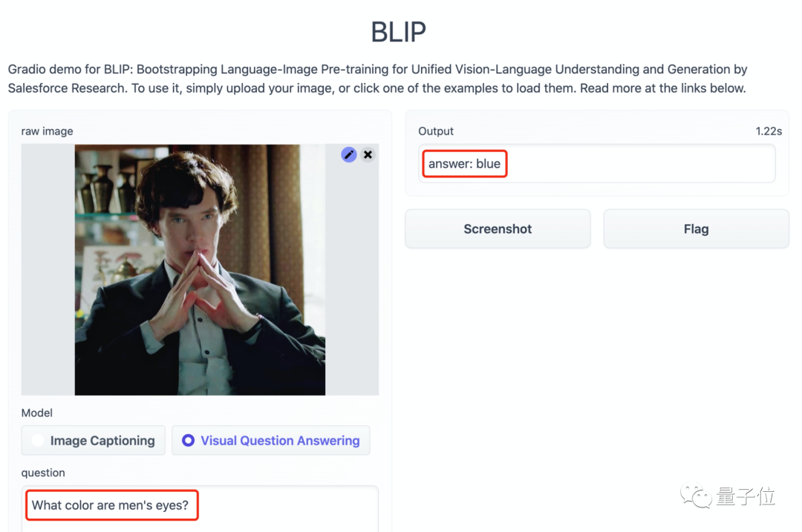Click the 'raw image' panel label
This screenshot has height=532, width=802.
tap(47, 131)
